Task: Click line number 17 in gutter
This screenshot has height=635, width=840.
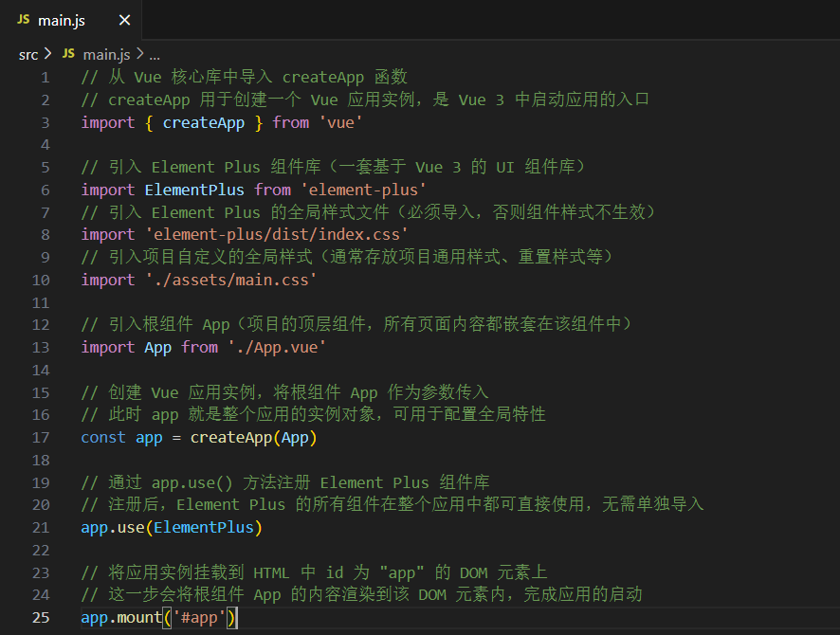Action: pos(41,438)
